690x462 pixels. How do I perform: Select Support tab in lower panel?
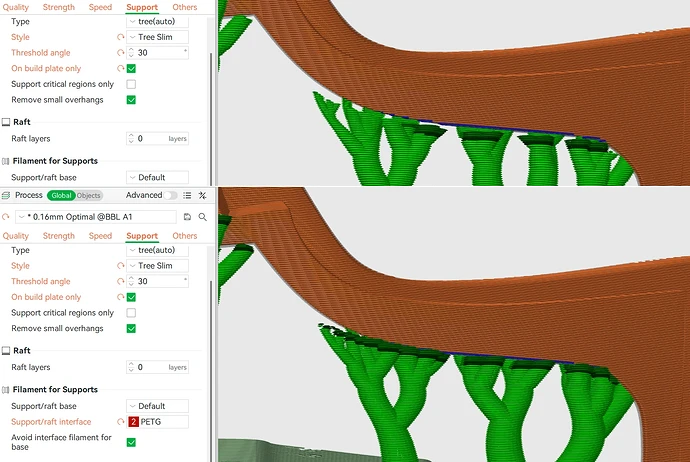(x=142, y=236)
